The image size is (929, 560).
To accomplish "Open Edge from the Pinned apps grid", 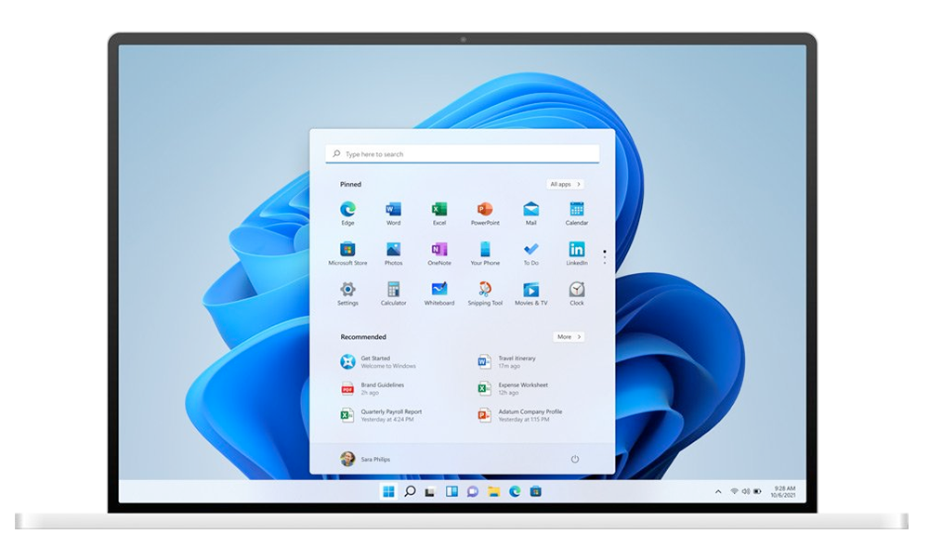I will 347,213.
